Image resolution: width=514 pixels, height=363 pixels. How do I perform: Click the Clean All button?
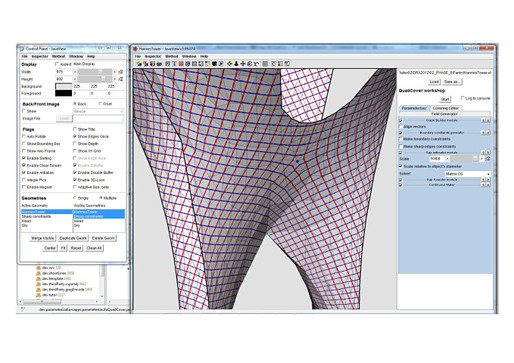94,248
